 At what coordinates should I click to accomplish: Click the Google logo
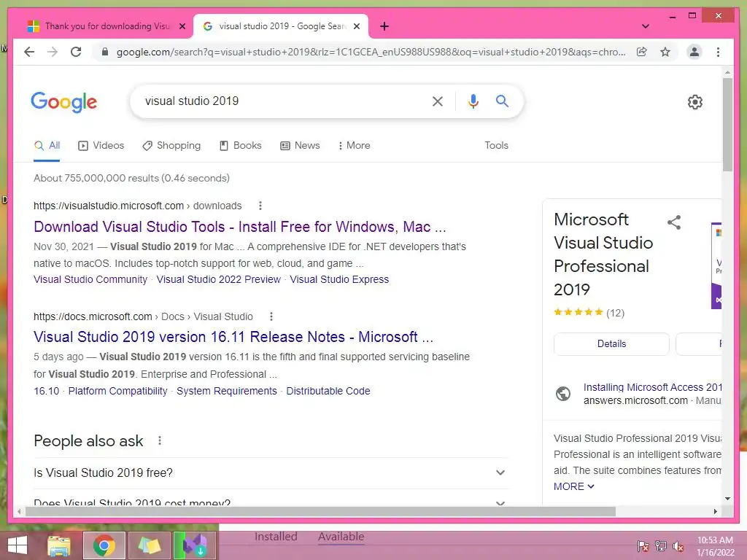pos(64,101)
